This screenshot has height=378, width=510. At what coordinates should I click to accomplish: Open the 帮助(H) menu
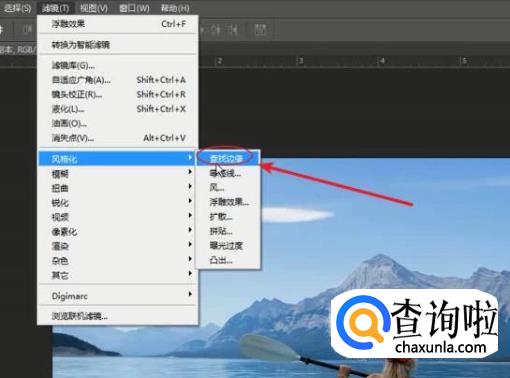click(175, 8)
